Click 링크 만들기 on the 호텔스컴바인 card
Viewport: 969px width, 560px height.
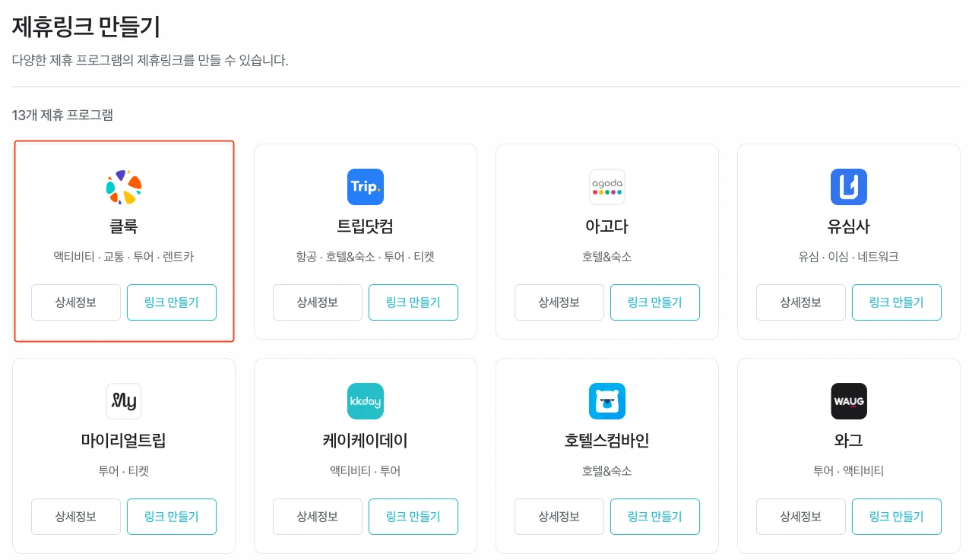[655, 516]
